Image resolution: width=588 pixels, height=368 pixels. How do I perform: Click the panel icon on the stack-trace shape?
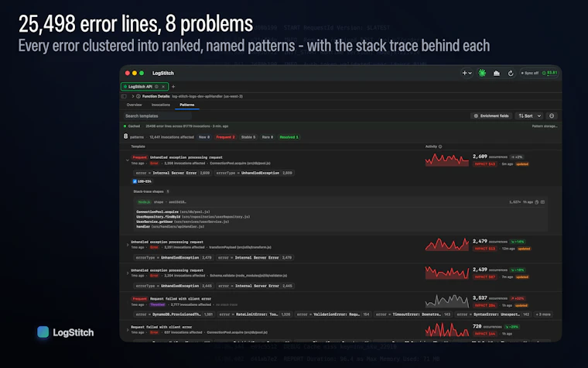coord(542,202)
